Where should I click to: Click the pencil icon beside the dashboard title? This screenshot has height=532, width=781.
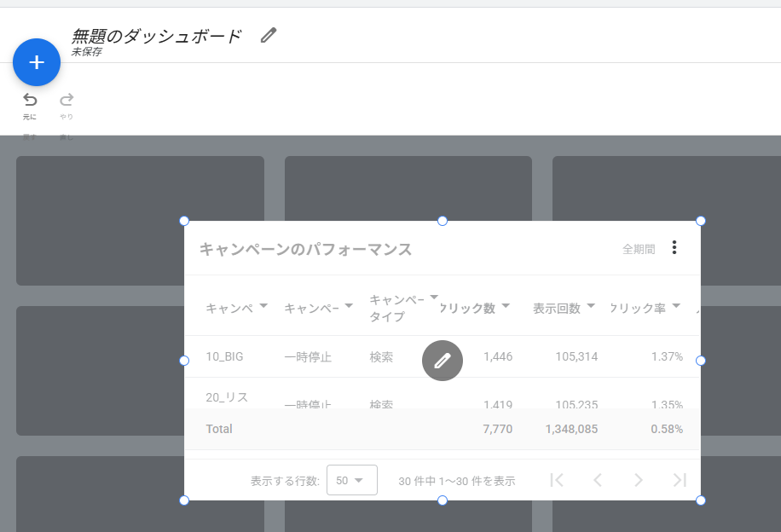(269, 35)
